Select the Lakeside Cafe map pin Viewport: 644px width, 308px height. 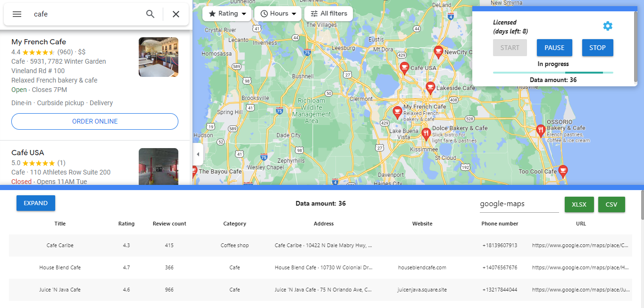[430, 88]
